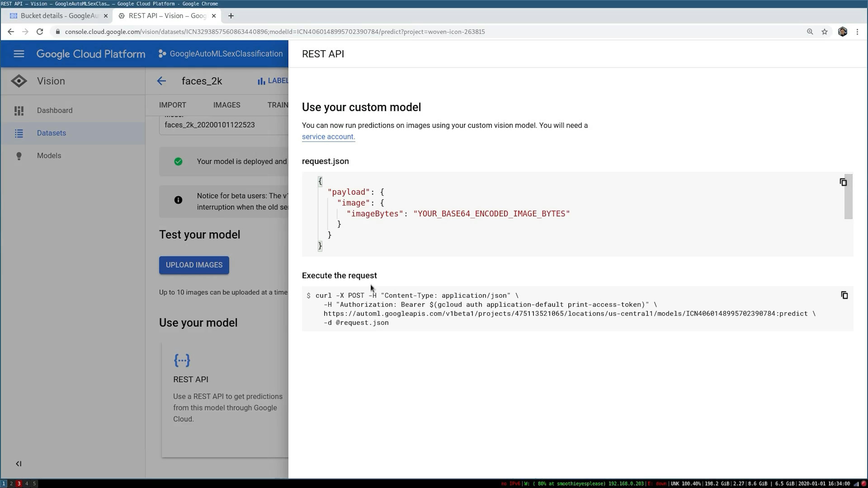This screenshot has height=488, width=868.
Task: Open the main navigation hamburger menu
Action: (19, 54)
